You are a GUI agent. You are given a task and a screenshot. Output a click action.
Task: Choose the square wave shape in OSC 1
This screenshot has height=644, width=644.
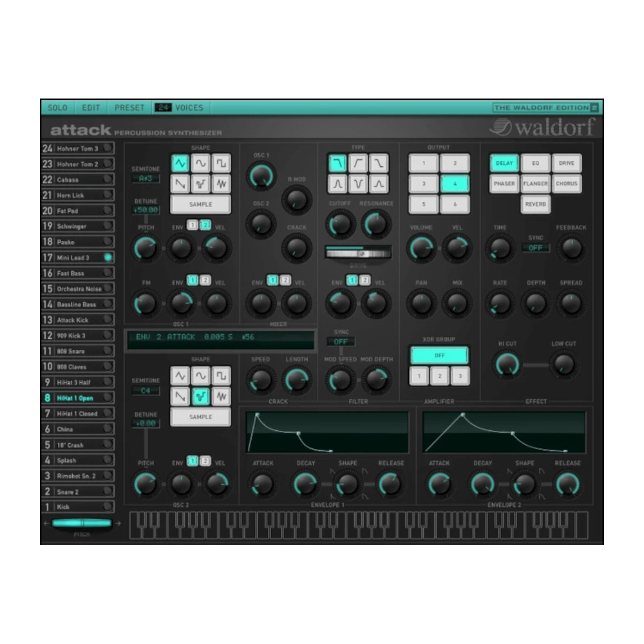tap(222, 164)
